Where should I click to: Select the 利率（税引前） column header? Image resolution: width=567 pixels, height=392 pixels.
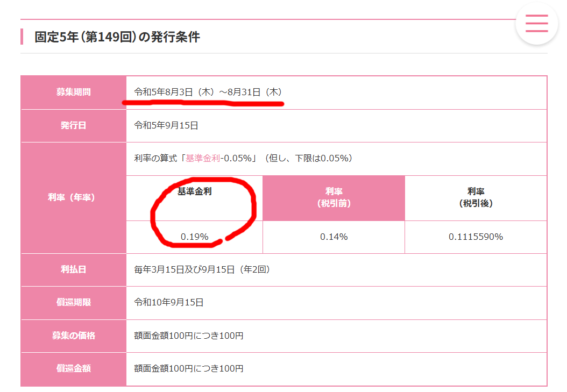click(x=334, y=198)
